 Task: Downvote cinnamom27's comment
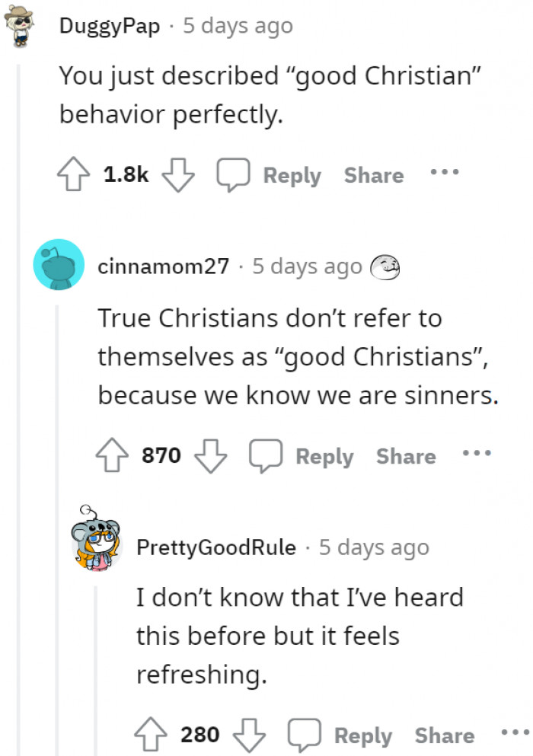tap(212, 457)
